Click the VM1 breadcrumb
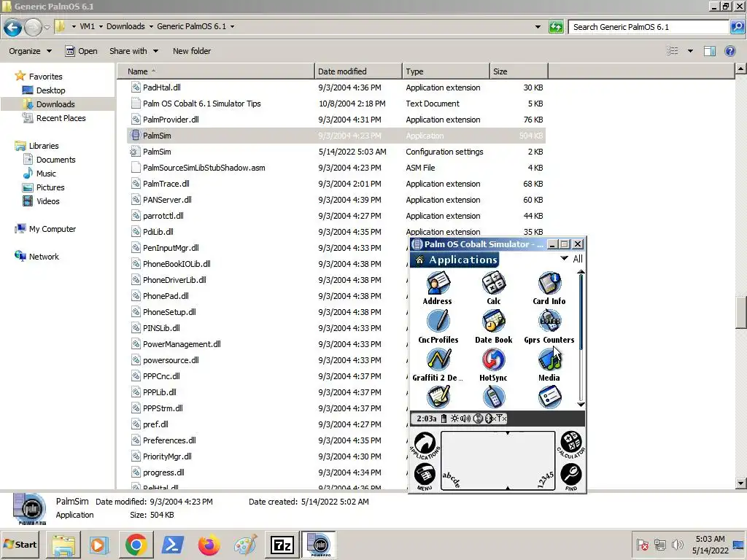 pyautogui.click(x=88, y=26)
